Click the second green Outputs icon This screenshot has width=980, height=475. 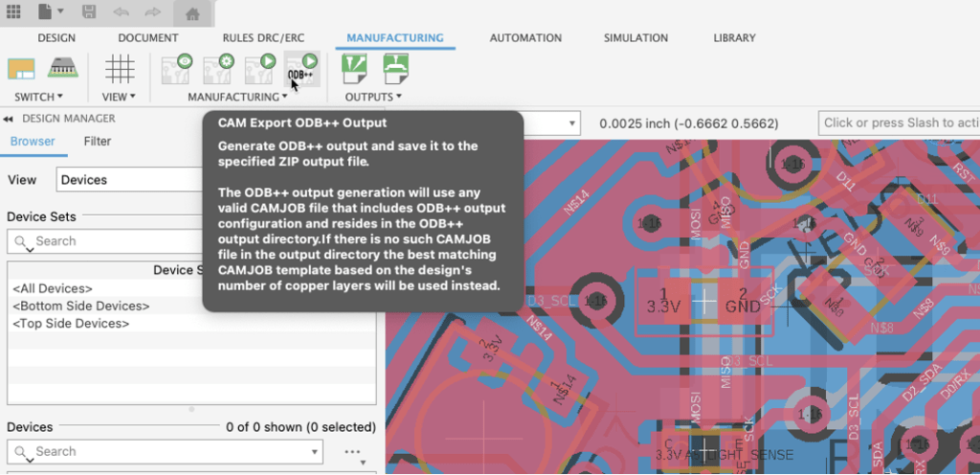pos(396,69)
